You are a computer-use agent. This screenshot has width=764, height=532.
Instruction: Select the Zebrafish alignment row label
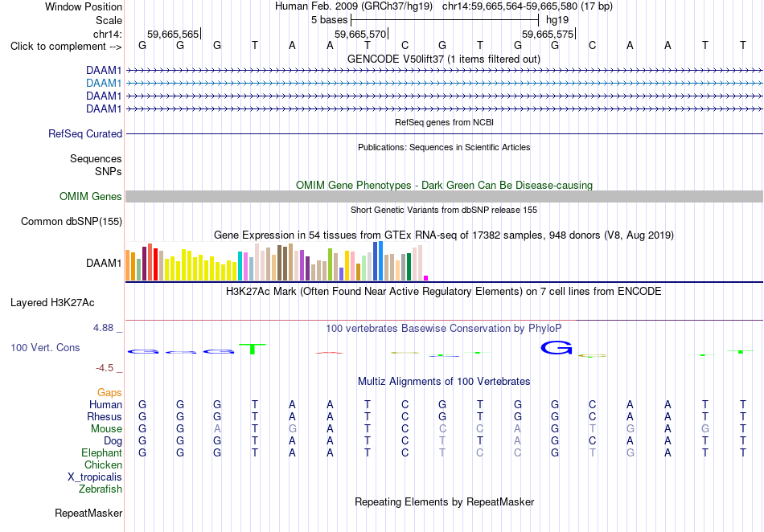(x=101, y=489)
